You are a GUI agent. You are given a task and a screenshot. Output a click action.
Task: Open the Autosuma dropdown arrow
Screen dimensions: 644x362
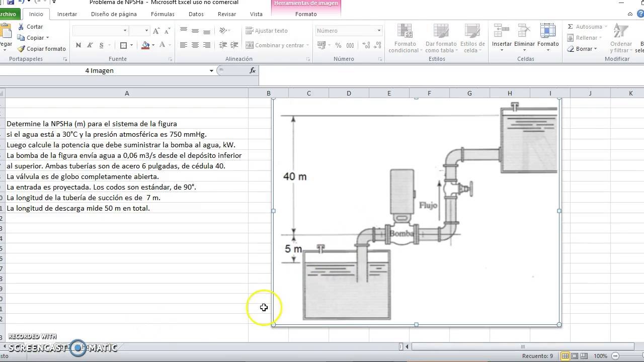pyautogui.click(x=606, y=27)
